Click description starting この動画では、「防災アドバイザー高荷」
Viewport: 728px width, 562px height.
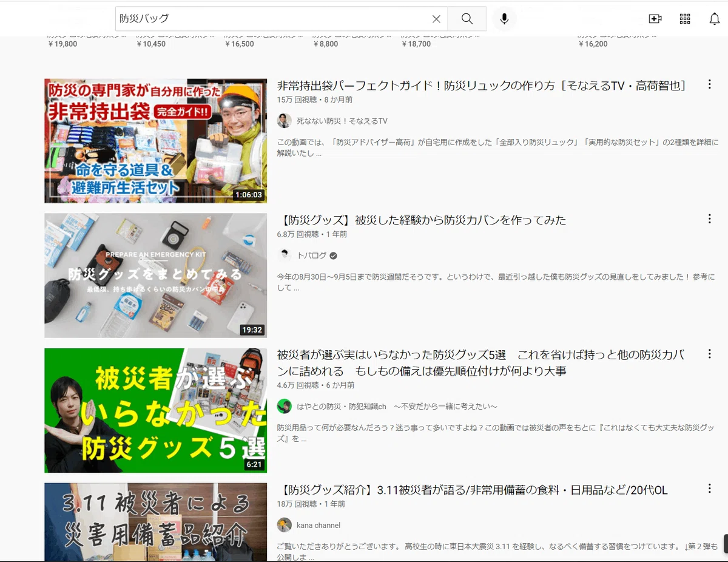[497, 148]
